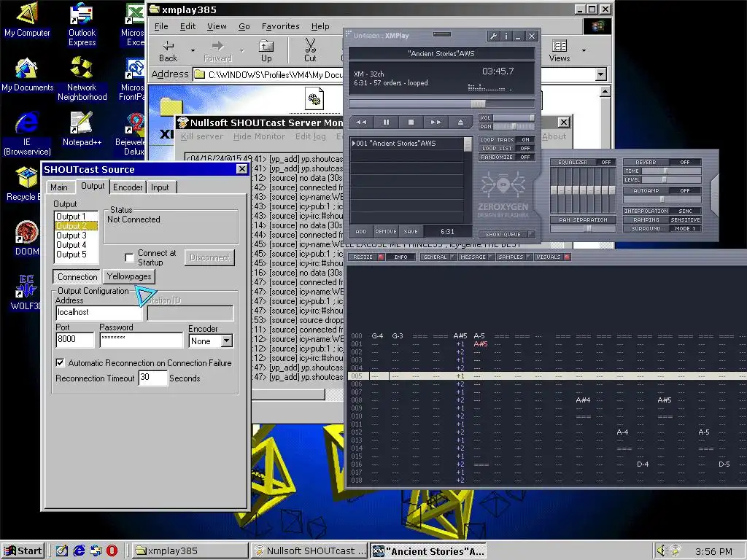Open the Back button history dropdown arrow

point(193,50)
